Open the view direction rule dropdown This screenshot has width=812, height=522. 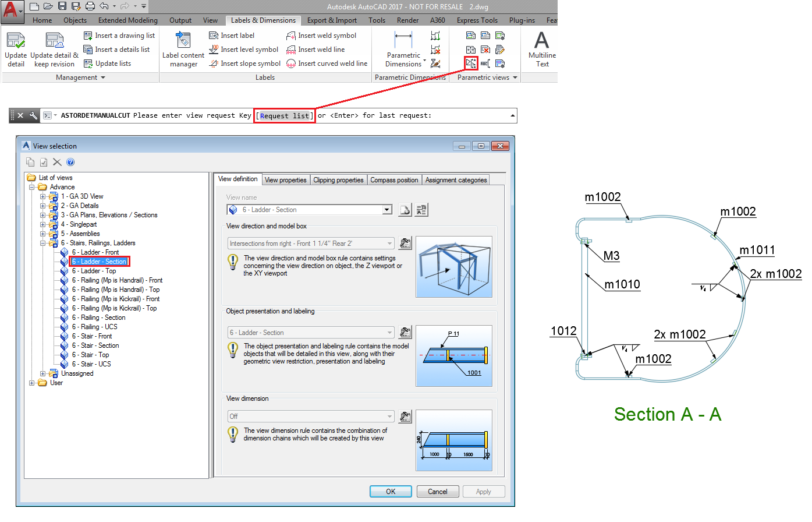click(389, 243)
